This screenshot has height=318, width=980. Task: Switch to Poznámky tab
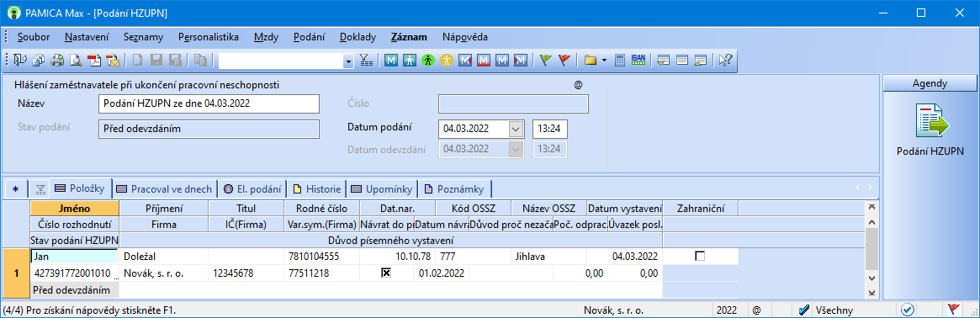456,188
